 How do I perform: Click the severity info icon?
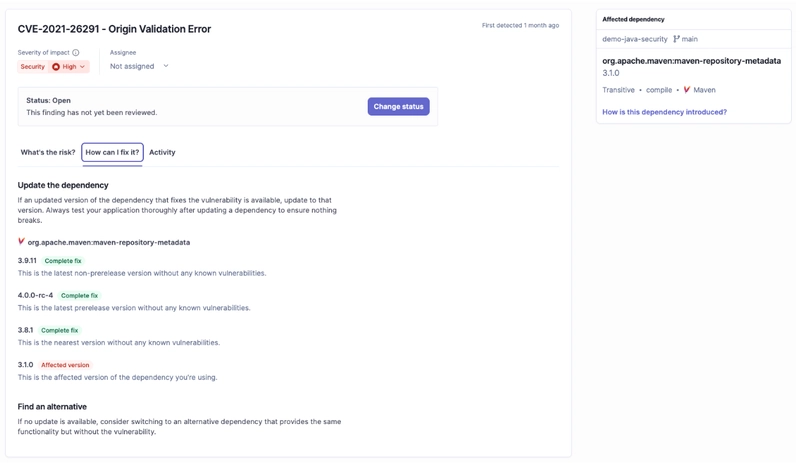[x=76, y=53]
